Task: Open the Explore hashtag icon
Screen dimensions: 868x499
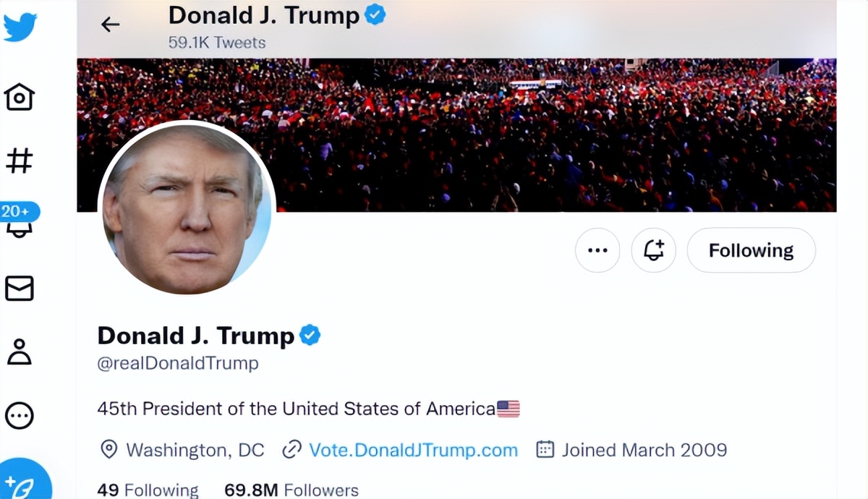Action: 20,161
